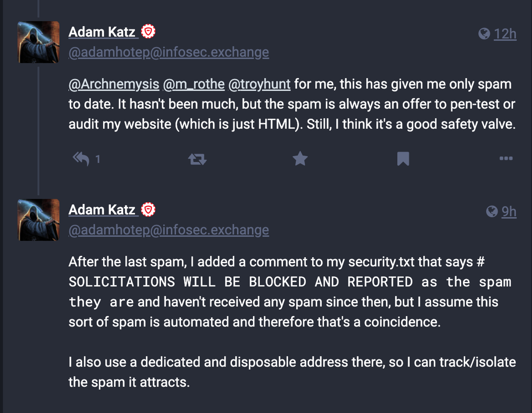The height and width of the screenshot is (413, 532).
Task: Click @adamhotep@infosec.exchange handle in second post
Action: pos(169,230)
